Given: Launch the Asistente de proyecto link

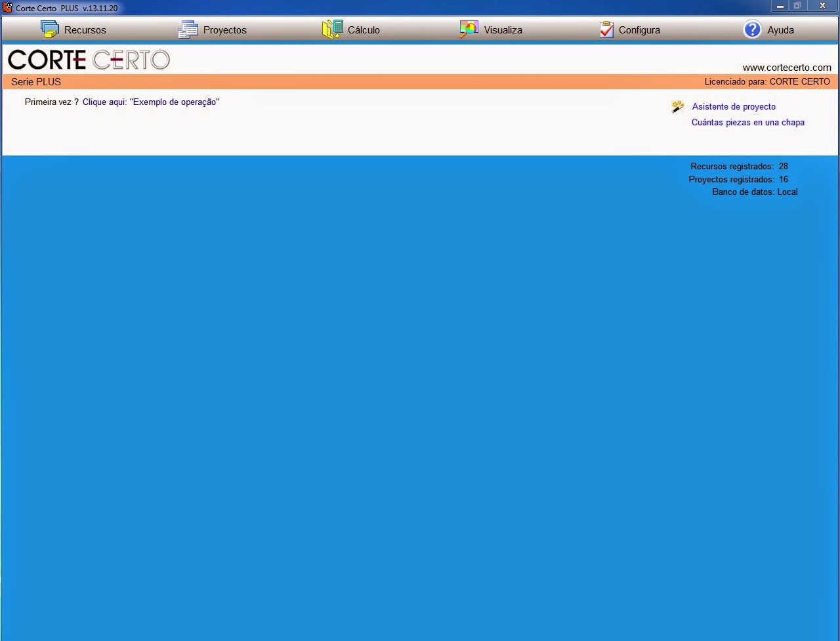Looking at the screenshot, I should coord(734,106).
